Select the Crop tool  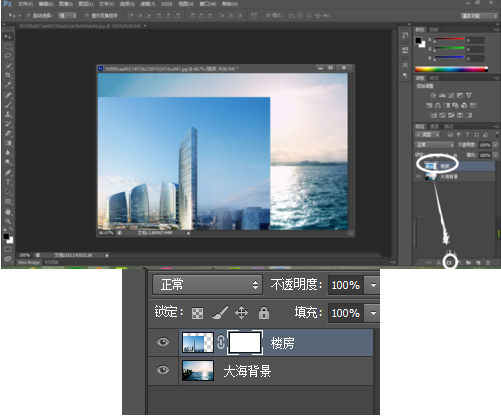pyautogui.click(x=8, y=75)
